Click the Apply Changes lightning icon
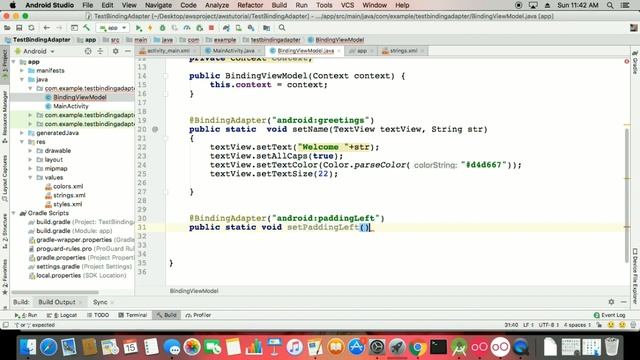The image size is (640, 360). point(150,28)
